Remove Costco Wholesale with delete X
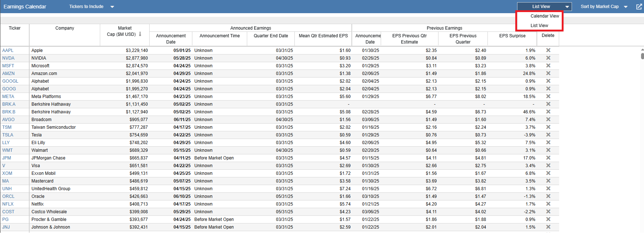 tap(548, 211)
